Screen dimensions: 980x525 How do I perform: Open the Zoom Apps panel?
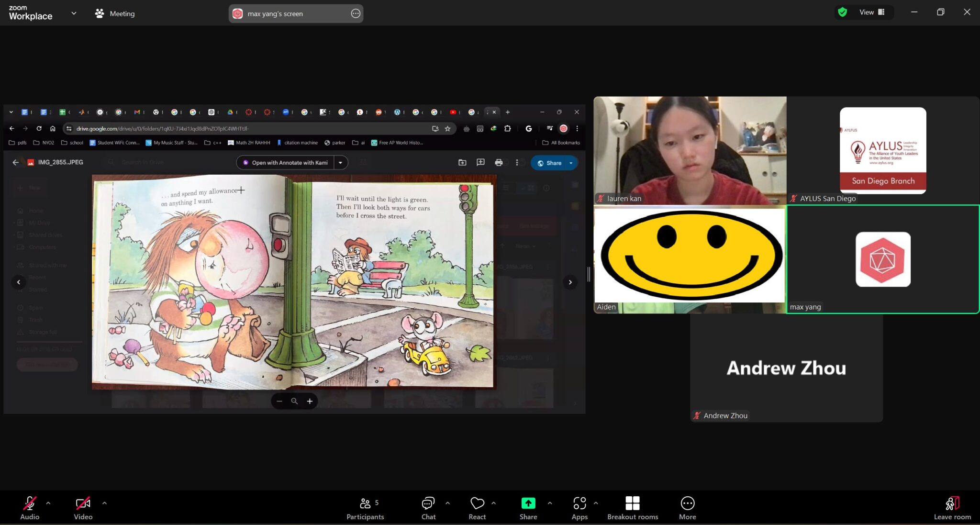point(579,508)
